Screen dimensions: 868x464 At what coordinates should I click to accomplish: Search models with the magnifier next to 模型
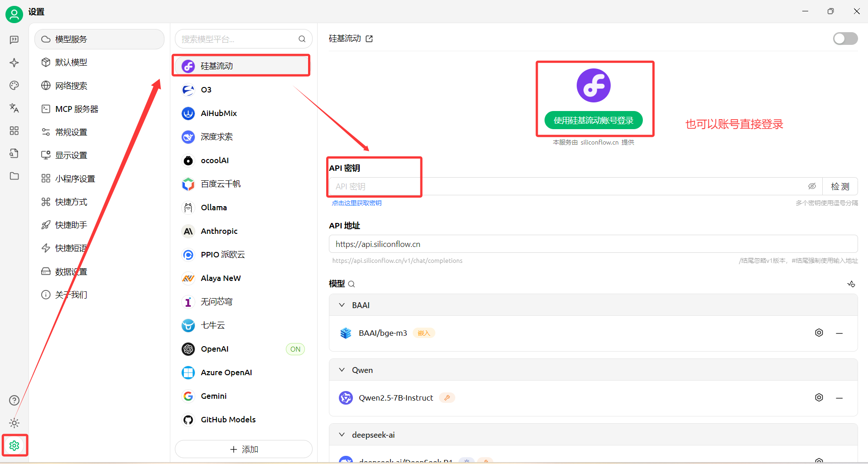coord(352,284)
